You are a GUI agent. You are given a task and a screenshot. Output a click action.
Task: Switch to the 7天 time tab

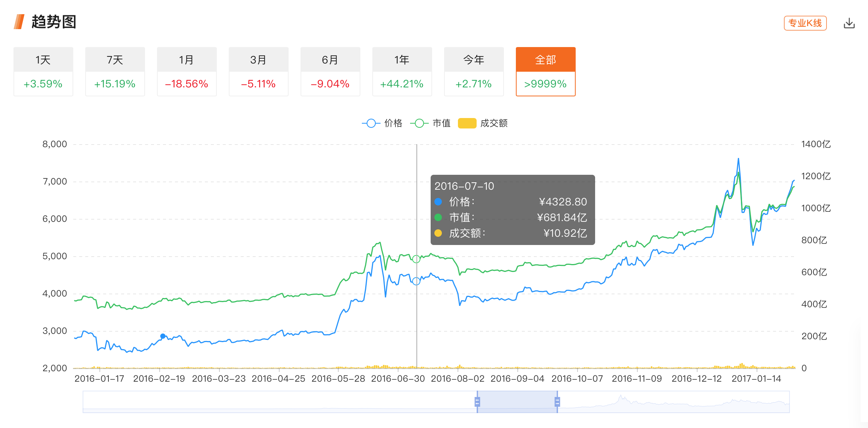[115, 71]
